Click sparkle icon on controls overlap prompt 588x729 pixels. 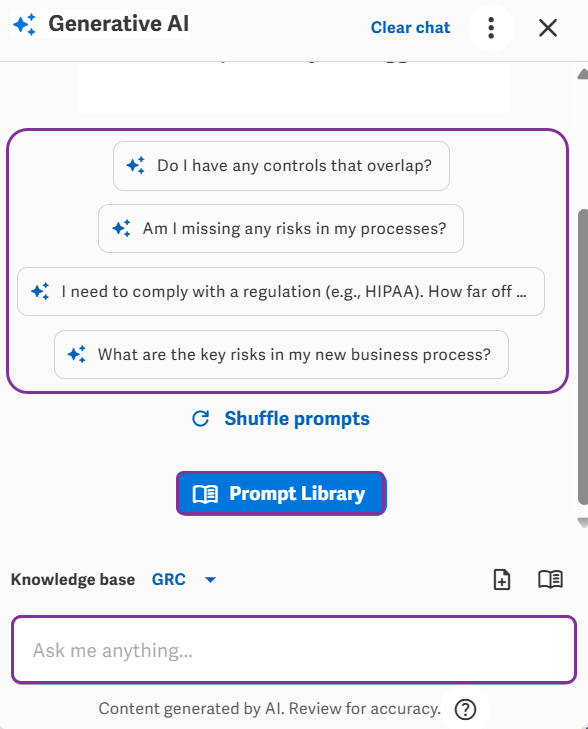point(136,166)
